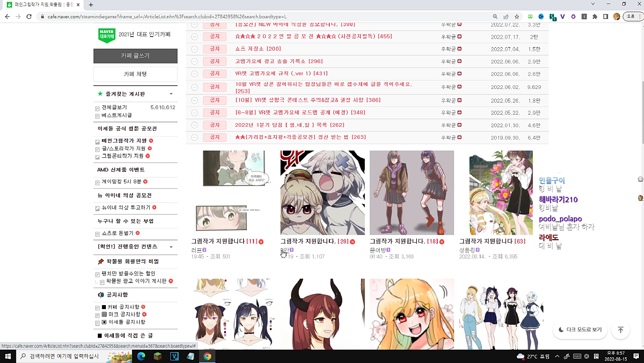Open the touch keyboard tray icon
The height and width of the screenshot is (363, 644).
pos(577,356)
